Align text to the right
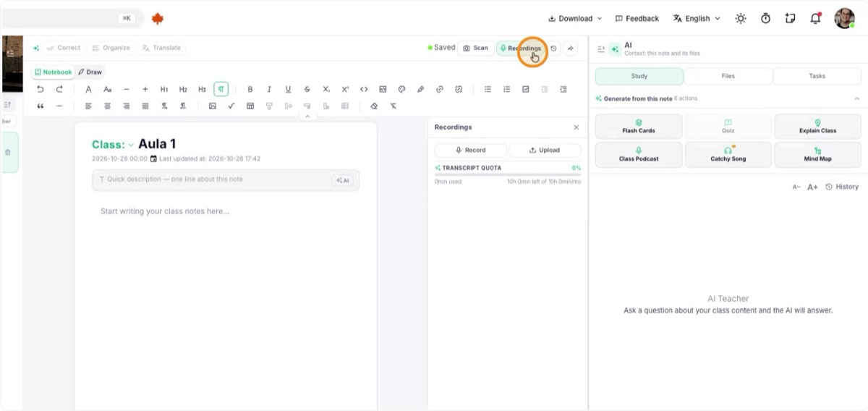Image resolution: width=868 pixels, height=411 pixels. 126,106
